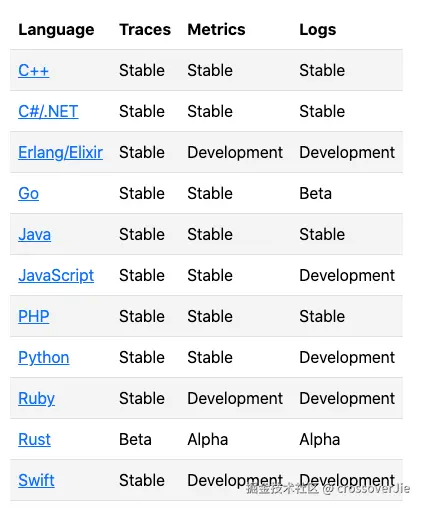Click the Language column header
The height and width of the screenshot is (508, 423).
click(56, 30)
